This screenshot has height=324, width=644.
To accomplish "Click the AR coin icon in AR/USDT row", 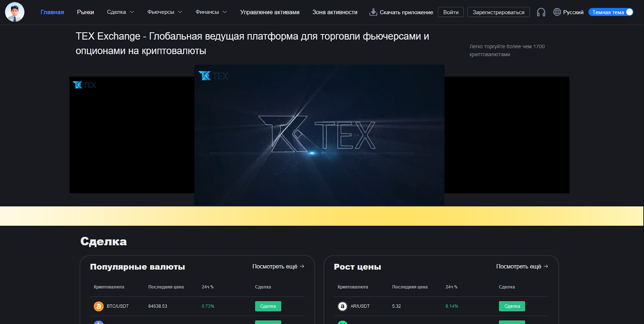I will point(343,306).
